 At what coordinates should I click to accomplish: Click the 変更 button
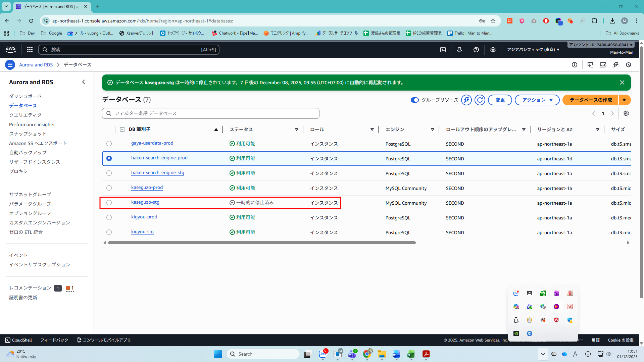(500, 100)
